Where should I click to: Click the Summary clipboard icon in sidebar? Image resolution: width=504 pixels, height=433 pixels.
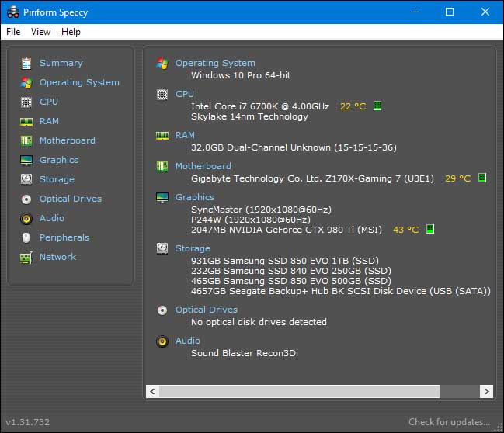26,64
